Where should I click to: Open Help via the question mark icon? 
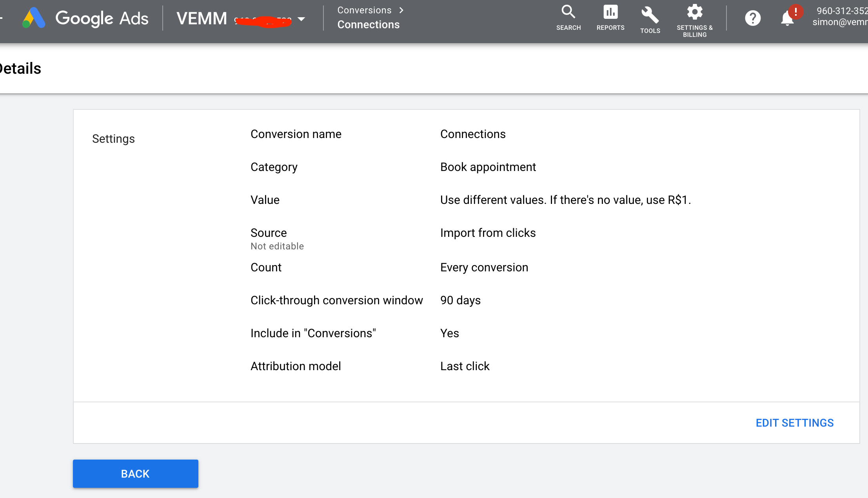pos(752,18)
